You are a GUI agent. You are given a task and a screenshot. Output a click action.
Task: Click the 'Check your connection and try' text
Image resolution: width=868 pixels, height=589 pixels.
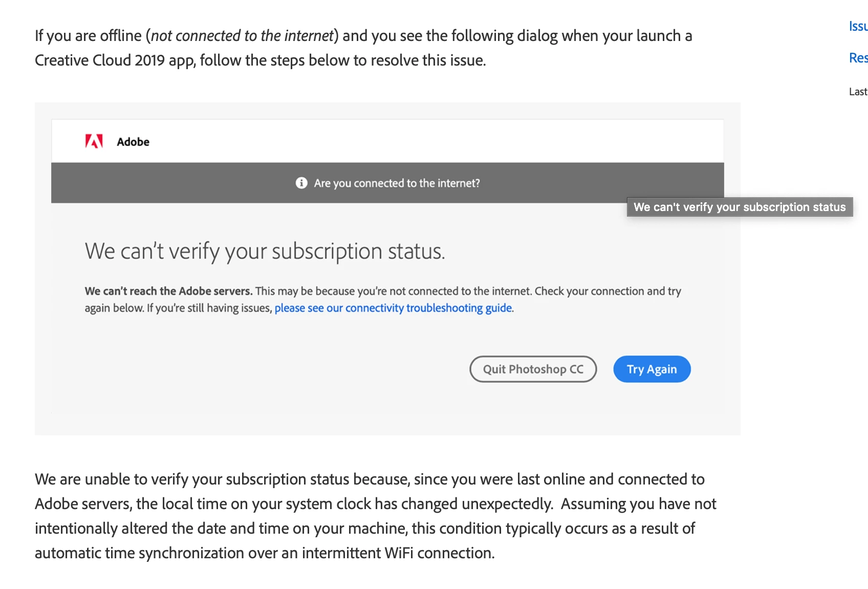click(x=608, y=291)
